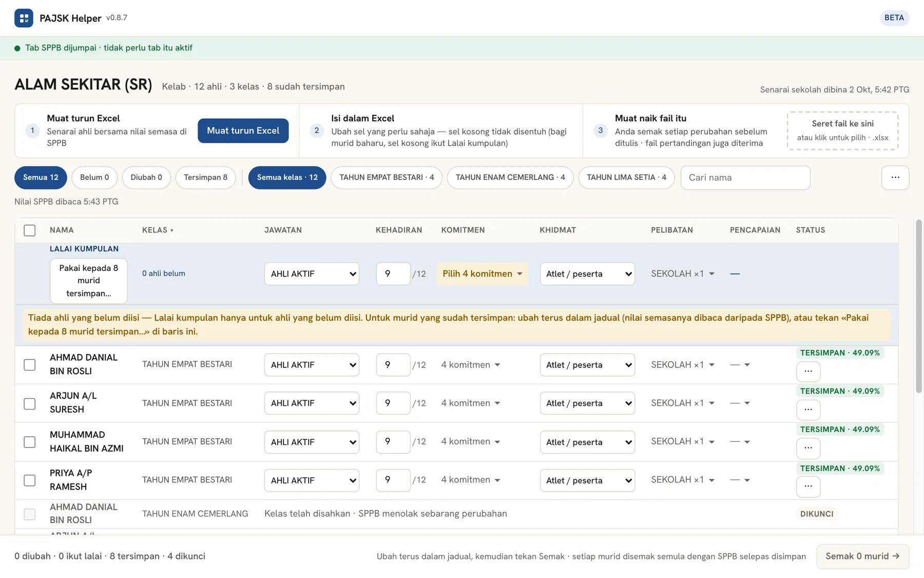
Task: Toggle the select-all checkbox in table header
Action: [x=30, y=230]
